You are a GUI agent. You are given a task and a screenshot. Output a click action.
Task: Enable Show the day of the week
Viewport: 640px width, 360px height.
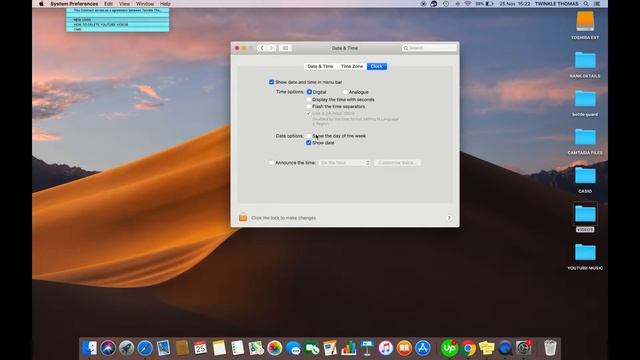click(x=309, y=136)
